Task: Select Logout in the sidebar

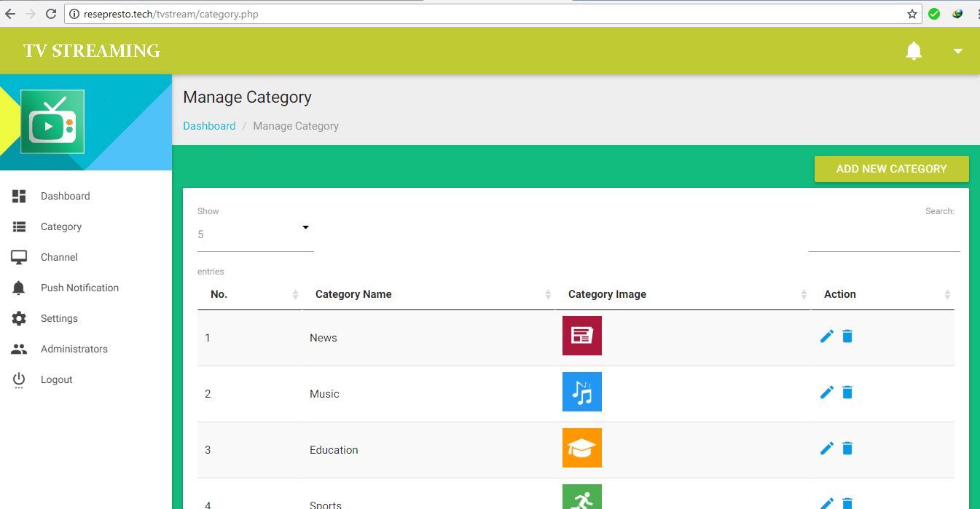Action: pos(57,379)
